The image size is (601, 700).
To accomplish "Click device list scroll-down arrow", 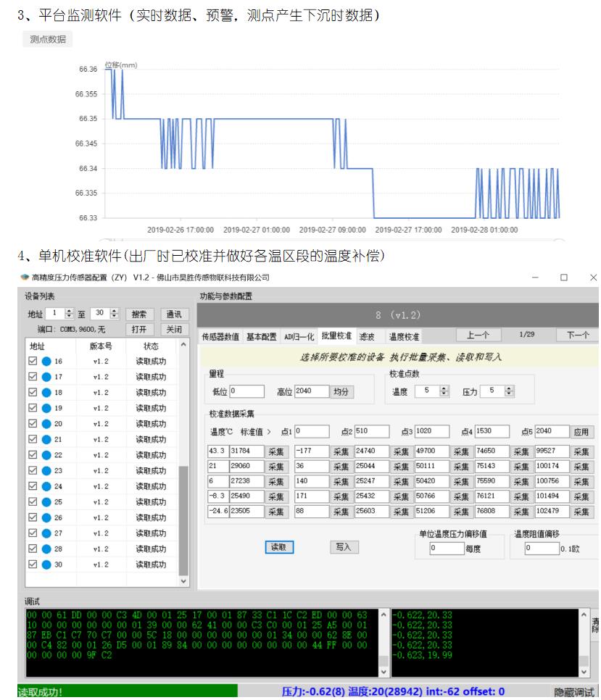I will [183, 580].
